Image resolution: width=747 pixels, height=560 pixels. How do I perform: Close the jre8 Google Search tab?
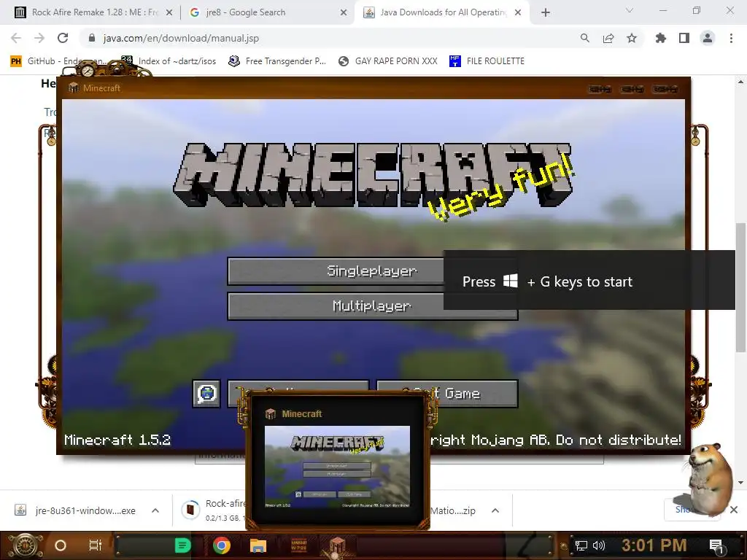pyautogui.click(x=344, y=13)
